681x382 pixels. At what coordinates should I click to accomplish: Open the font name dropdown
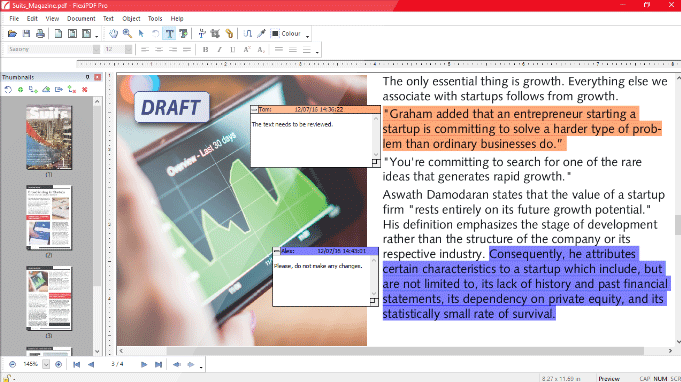pyautogui.click(x=96, y=49)
